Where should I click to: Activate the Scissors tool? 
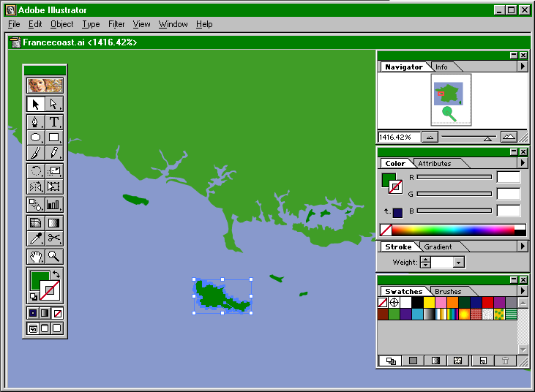pyautogui.click(x=54, y=238)
